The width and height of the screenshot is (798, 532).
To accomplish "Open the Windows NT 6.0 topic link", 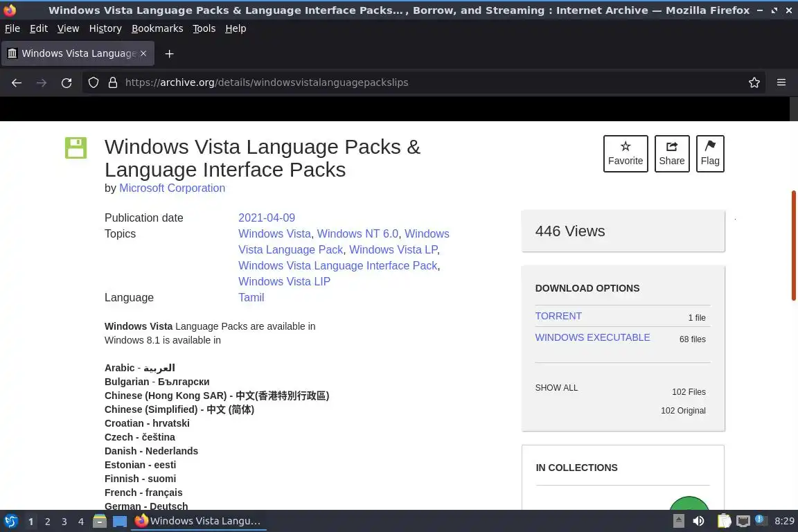I will pyautogui.click(x=357, y=233).
